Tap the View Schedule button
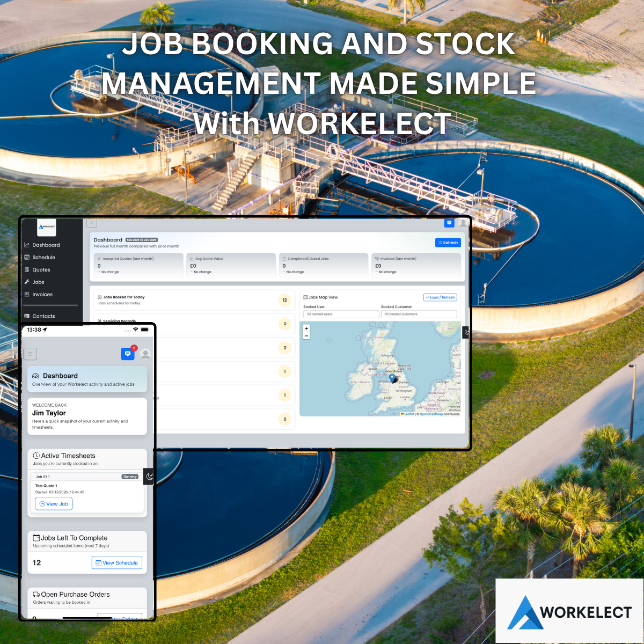Screen dimensions: 644x644 (117, 563)
